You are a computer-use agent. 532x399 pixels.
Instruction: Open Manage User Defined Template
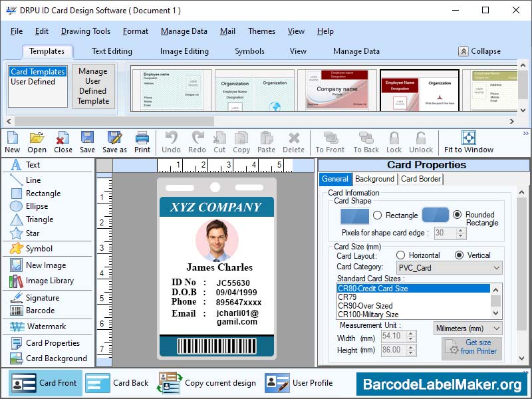(93, 87)
